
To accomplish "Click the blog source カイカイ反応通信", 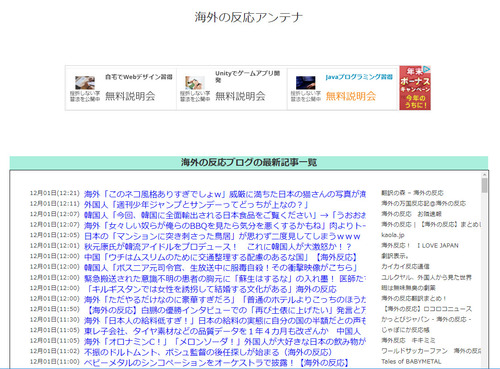I will tap(405, 266).
